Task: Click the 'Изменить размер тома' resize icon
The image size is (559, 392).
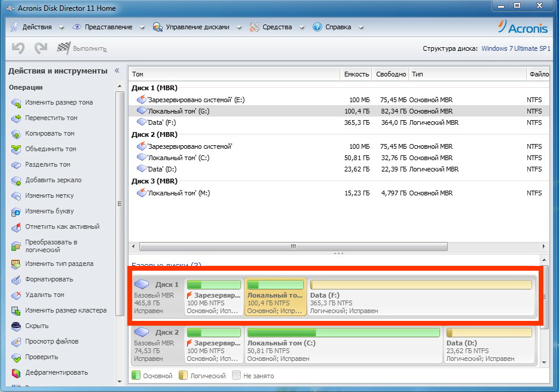Action: [16, 103]
